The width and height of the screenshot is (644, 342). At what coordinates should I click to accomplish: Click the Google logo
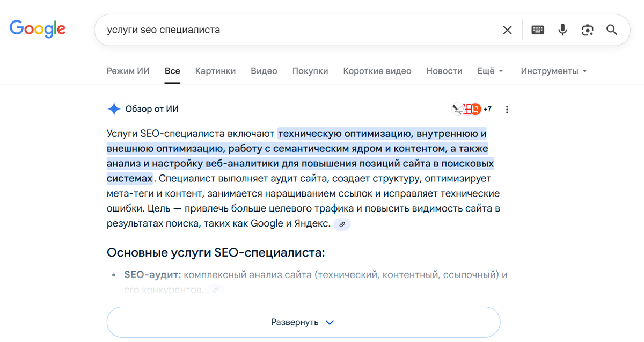[x=38, y=29]
